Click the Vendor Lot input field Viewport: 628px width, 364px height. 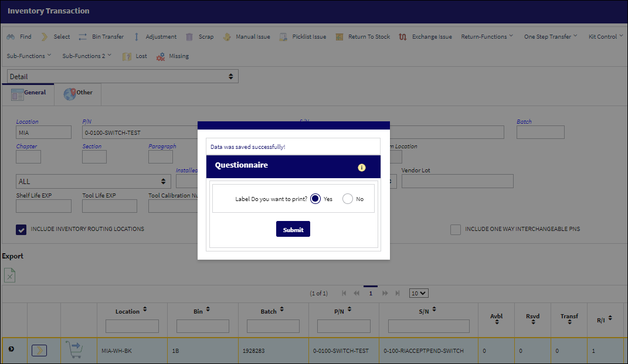click(457, 181)
